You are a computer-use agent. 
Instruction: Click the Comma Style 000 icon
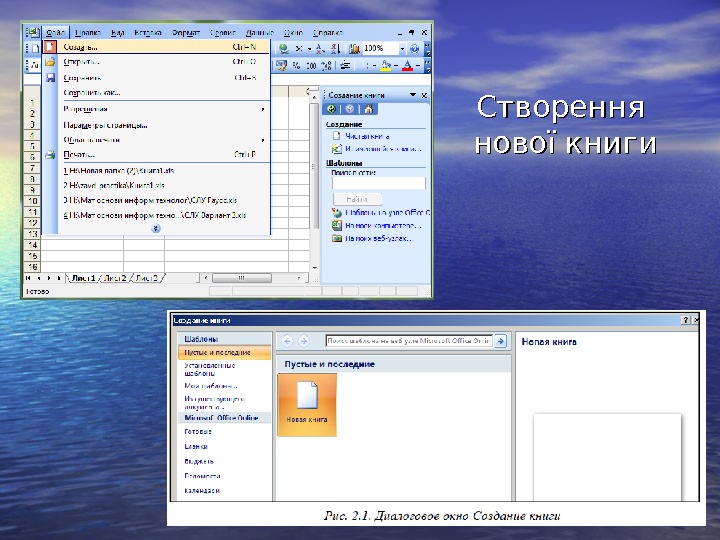click(x=311, y=66)
